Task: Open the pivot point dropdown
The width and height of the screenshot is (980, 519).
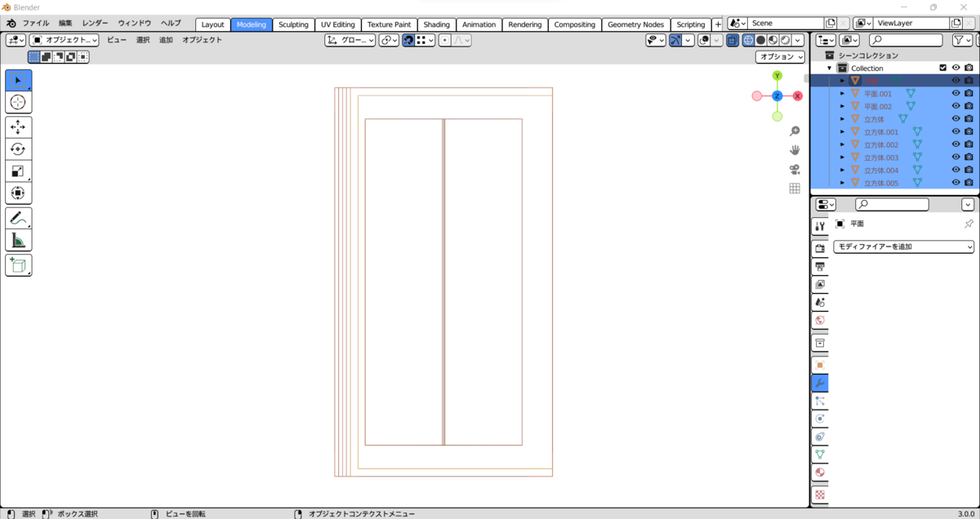Action: 389,40
